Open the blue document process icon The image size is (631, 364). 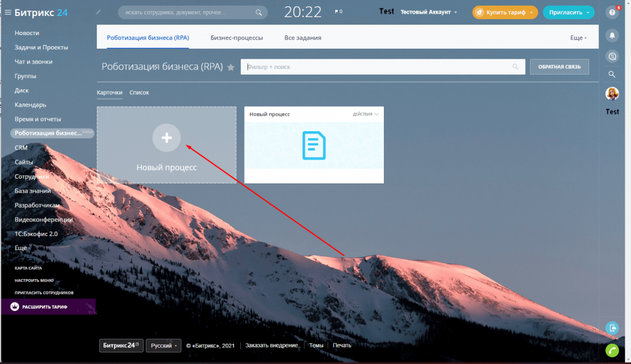tap(314, 146)
